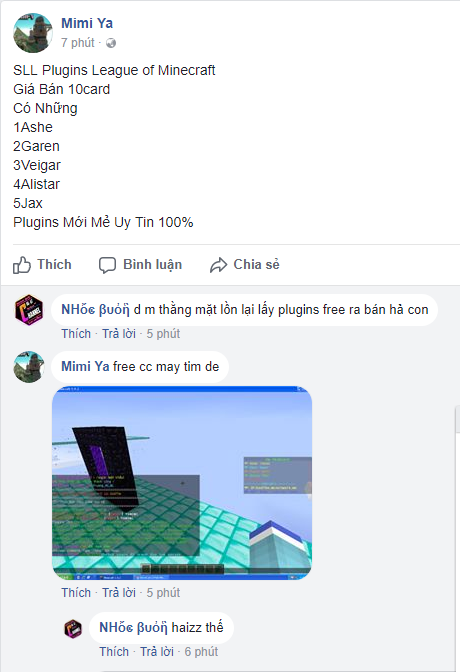Open NHốc Buồn's avatar on first comment

click(x=29, y=310)
